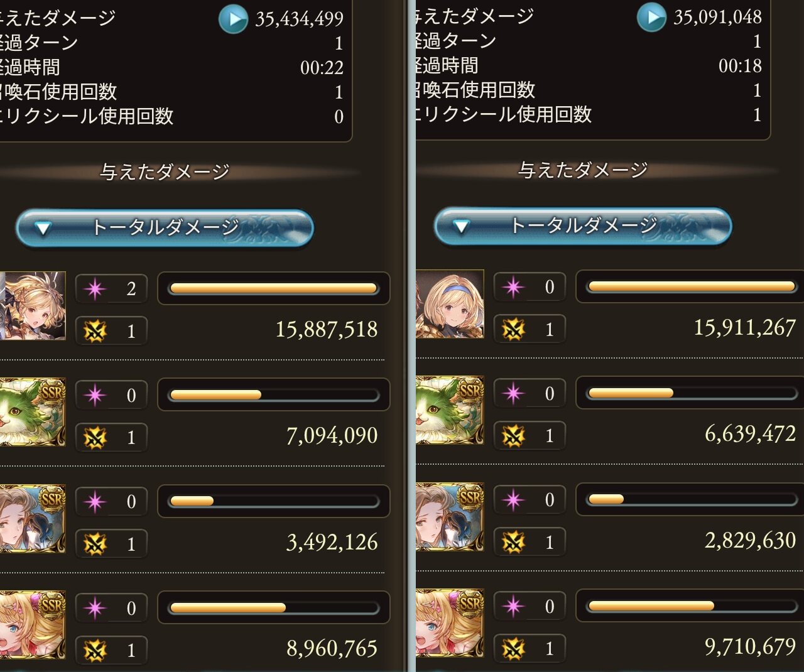Click pink star icon in 3,492,126 row
Image resolution: width=804 pixels, height=672 pixels.
click(95, 502)
